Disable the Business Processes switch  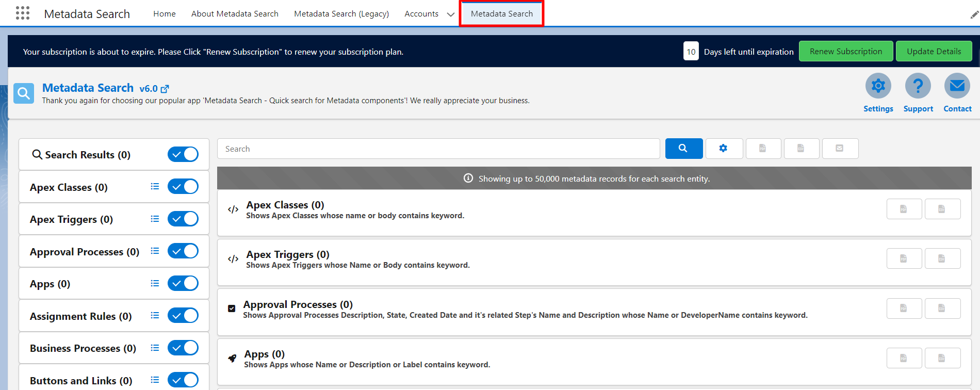click(x=183, y=348)
